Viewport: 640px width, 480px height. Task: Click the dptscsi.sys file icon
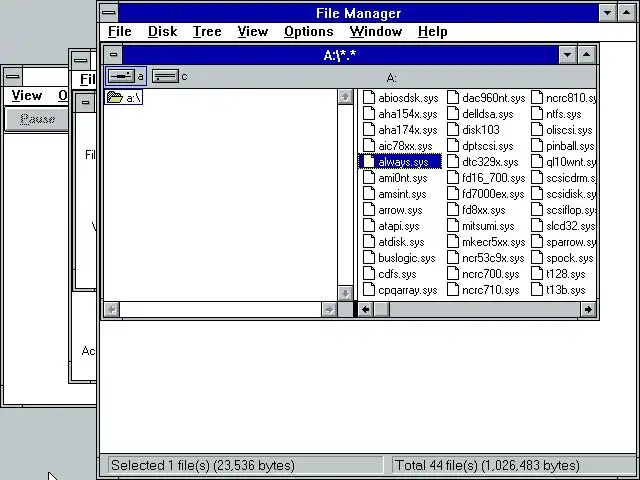point(453,145)
